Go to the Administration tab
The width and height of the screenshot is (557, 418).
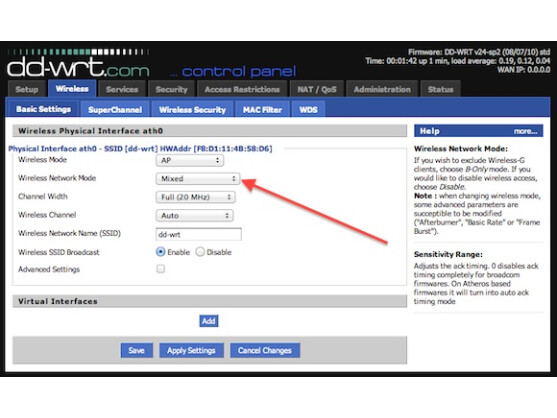point(382,89)
